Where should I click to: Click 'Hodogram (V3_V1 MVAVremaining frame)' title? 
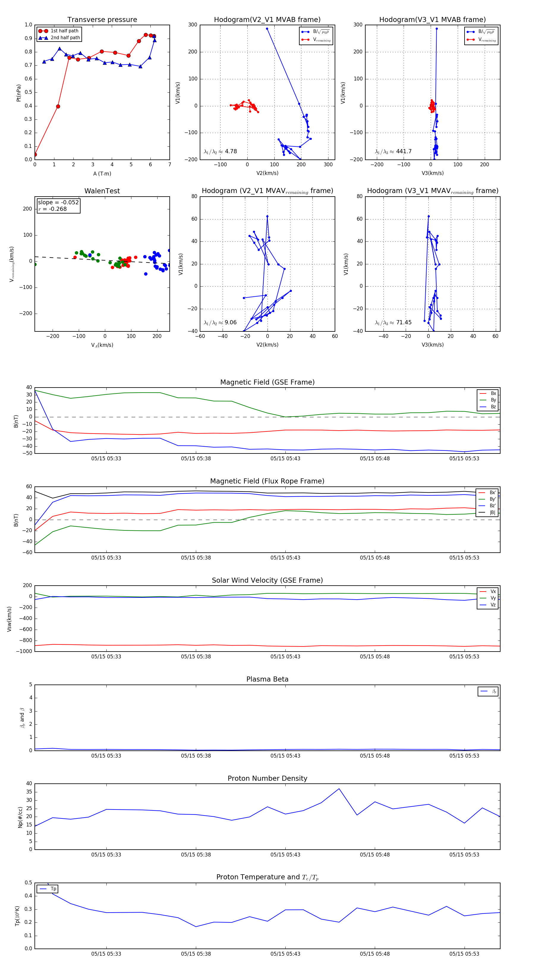click(432, 191)
